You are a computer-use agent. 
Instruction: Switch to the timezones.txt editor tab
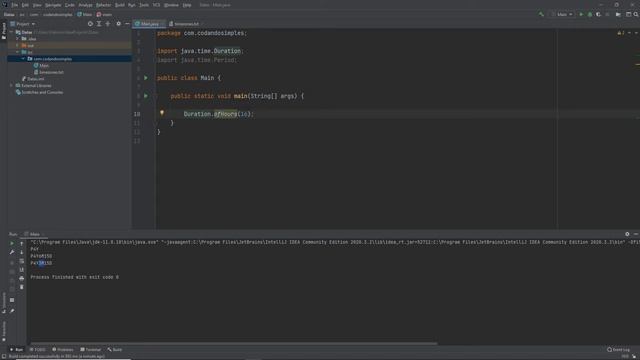coord(184,24)
